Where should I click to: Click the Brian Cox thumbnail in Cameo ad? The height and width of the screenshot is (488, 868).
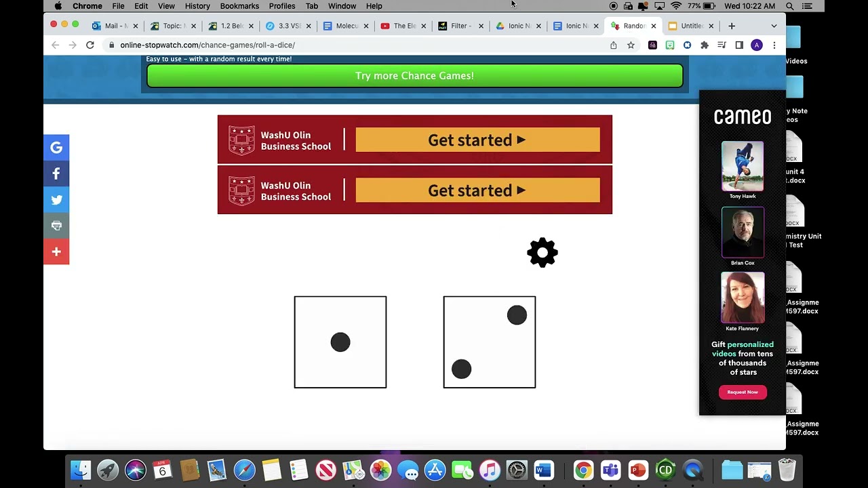pyautogui.click(x=743, y=232)
